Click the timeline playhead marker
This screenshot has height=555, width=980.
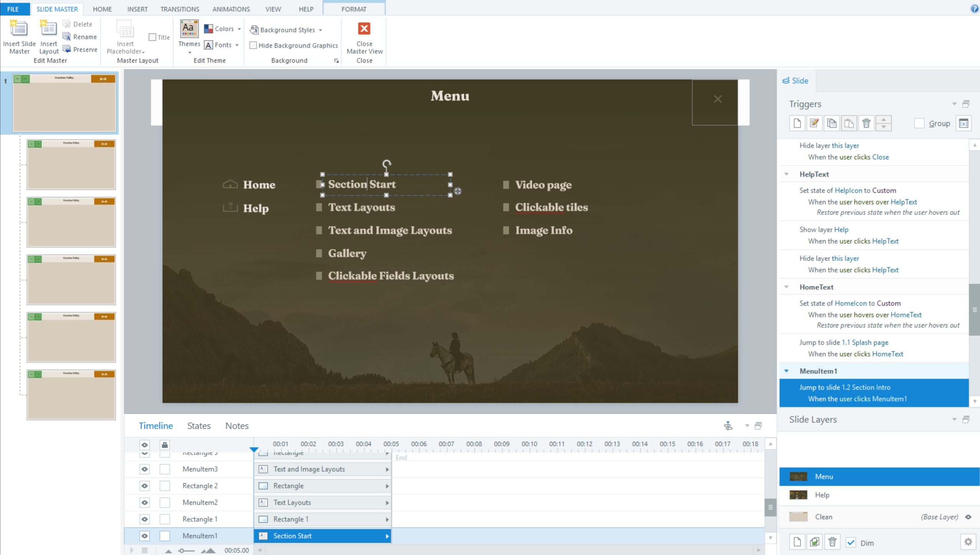(x=254, y=449)
